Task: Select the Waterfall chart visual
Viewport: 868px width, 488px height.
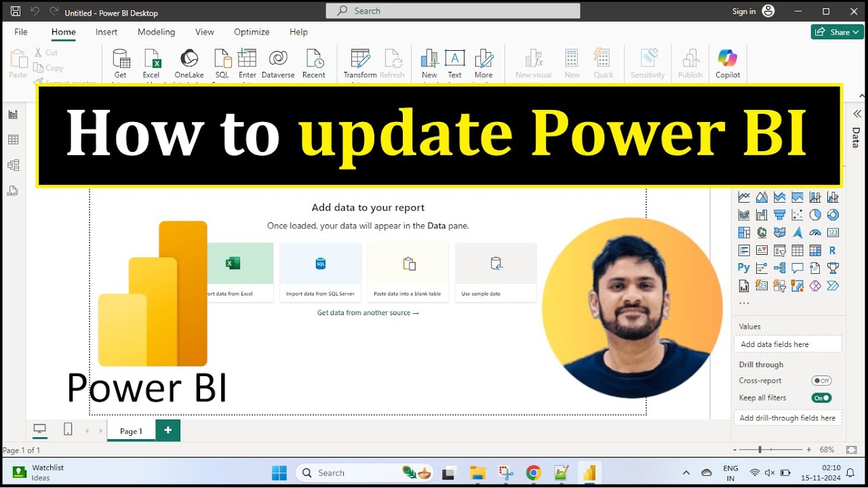Action: click(x=762, y=215)
